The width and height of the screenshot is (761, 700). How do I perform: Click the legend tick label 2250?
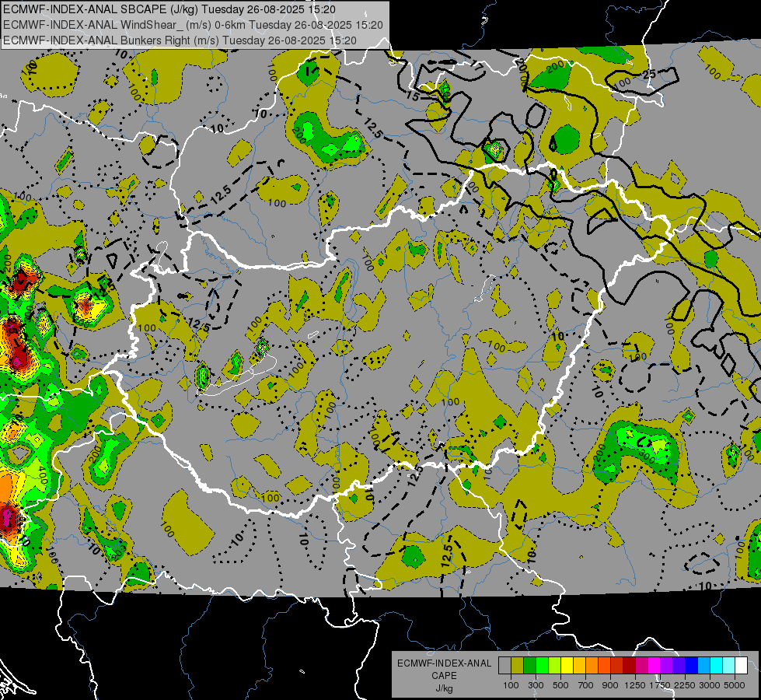click(686, 685)
